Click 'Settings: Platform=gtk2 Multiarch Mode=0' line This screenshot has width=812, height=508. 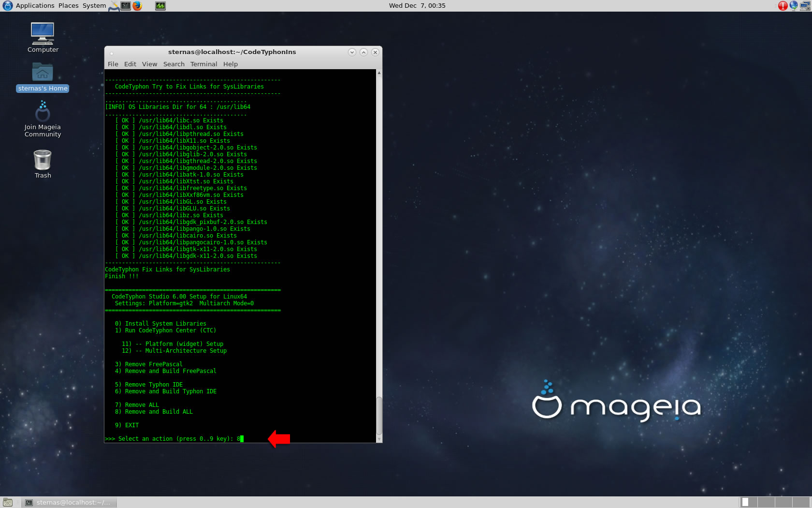click(184, 303)
